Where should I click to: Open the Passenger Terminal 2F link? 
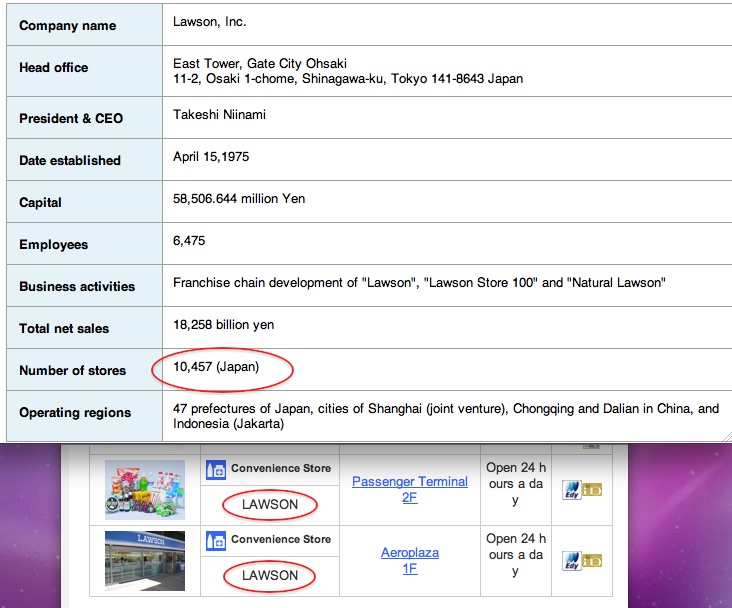409,489
